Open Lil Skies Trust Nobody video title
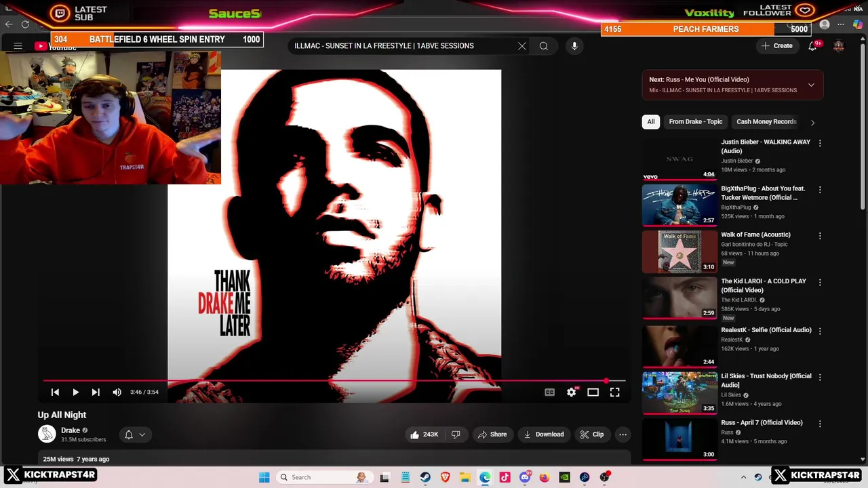Image resolution: width=868 pixels, height=488 pixels. (x=766, y=380)
